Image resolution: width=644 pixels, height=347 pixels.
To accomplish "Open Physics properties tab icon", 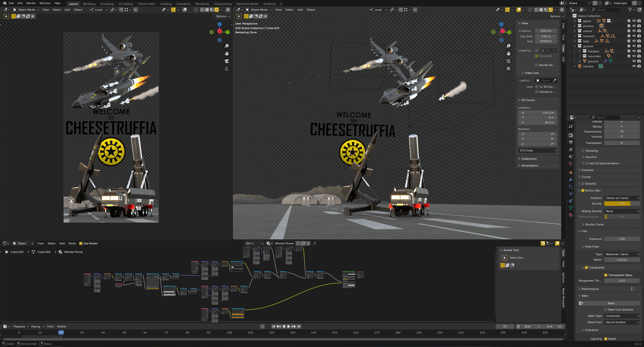I will tap(571, 193).
